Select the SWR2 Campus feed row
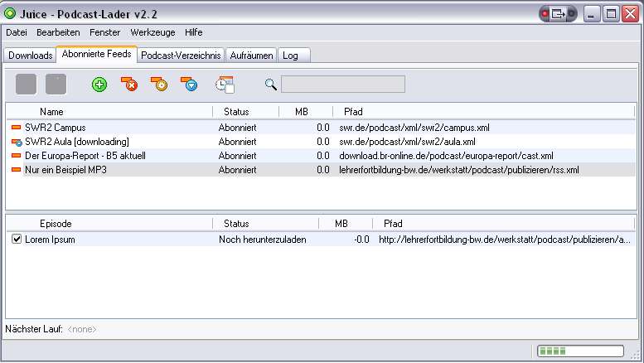644x363 pixels. point(56,128)
